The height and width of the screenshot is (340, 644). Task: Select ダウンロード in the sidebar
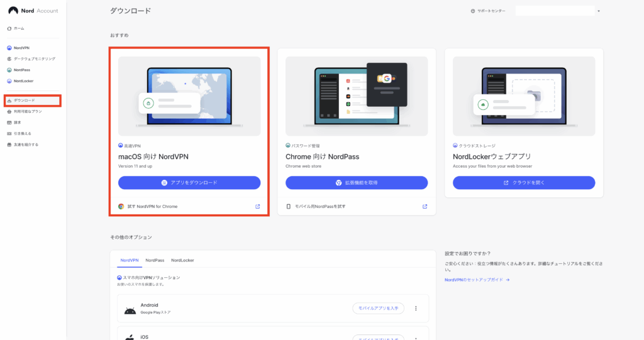point(33,101)
